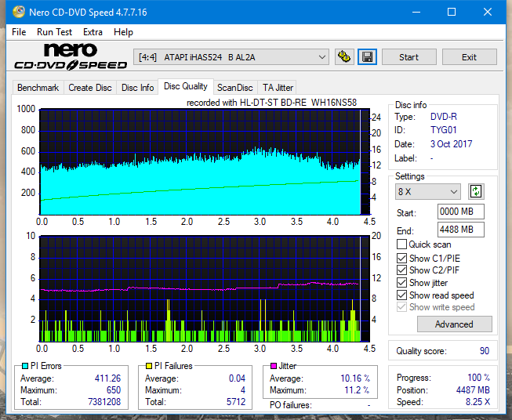Click the Start position input field
512x420 pixels.
(460, 212)
